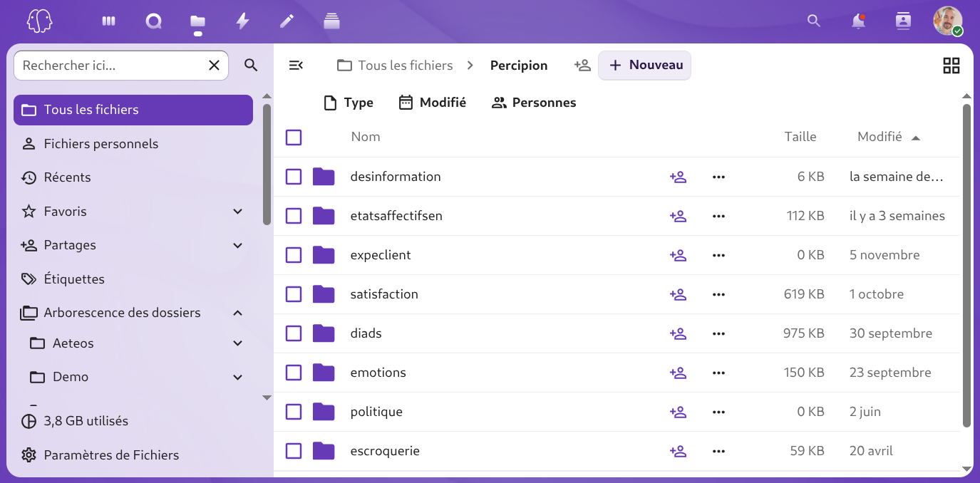
Task: Open the Contacts icon in header
Action: [x=903, y=21]
